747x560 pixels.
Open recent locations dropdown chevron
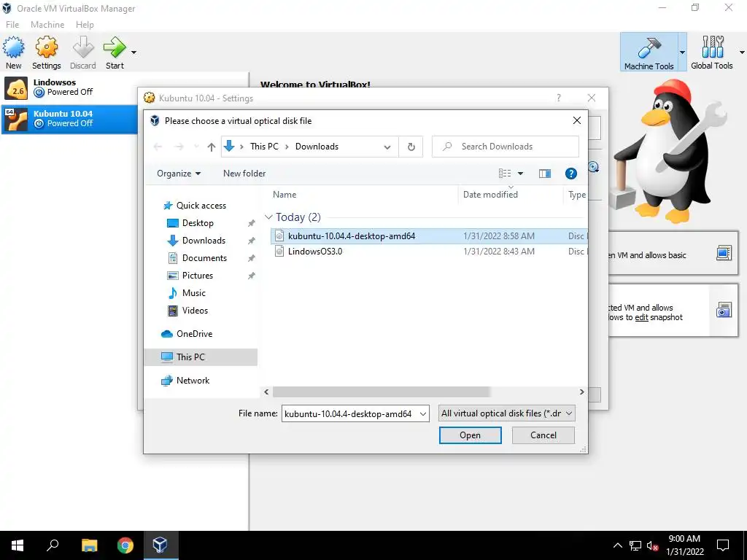tap(196, 147)
